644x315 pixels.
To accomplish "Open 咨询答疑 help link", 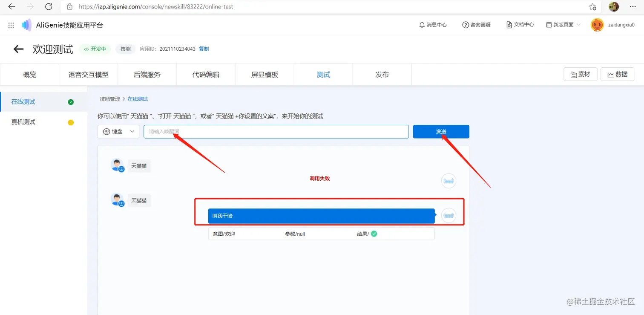I will [x=477, y=25].
